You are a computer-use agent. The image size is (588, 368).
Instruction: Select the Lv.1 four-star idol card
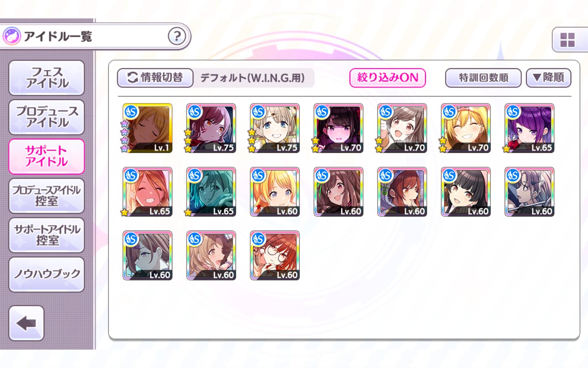click(x=147, y=128)
